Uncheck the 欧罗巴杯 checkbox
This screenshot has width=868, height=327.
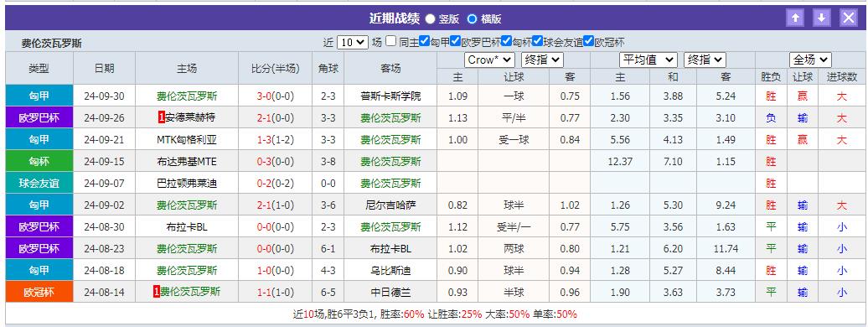(455, 41)
